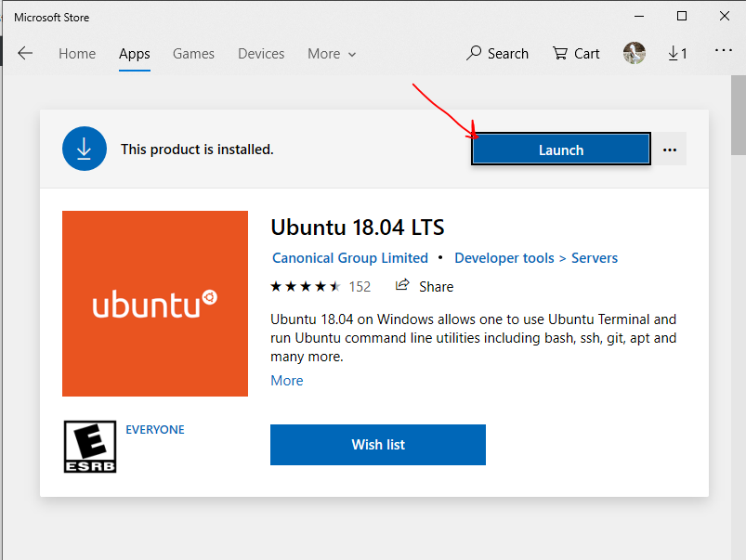Open the user profile avatar
746x560 pixels.
point(635,53)
